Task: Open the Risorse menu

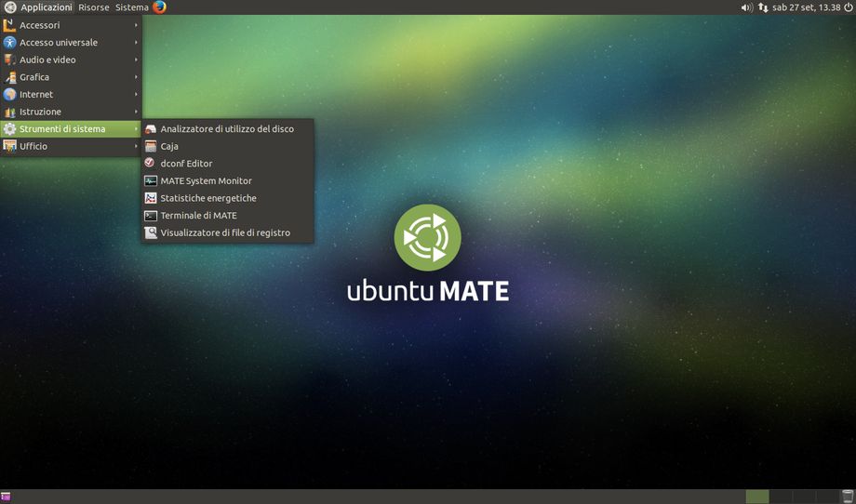Action: click(93, 7)
